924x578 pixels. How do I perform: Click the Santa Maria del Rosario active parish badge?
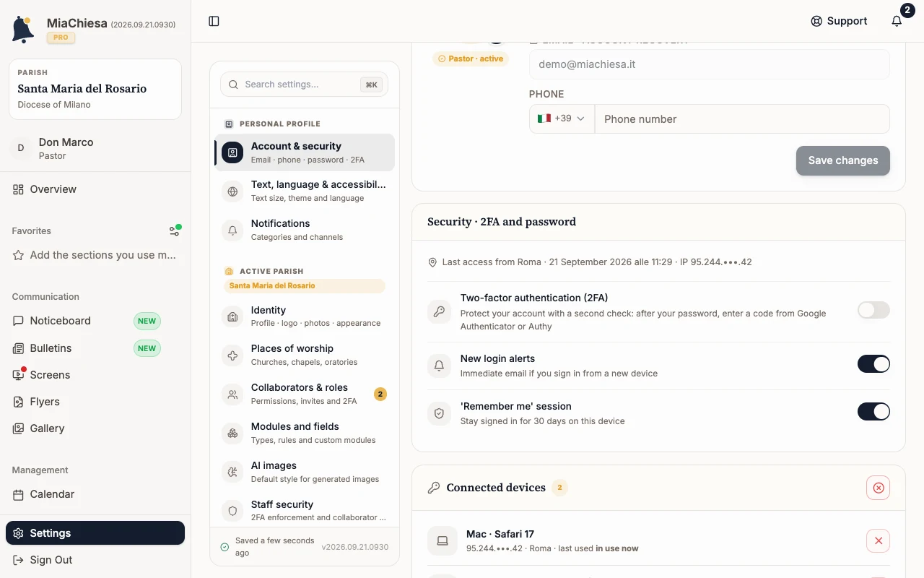coord(304,285)
